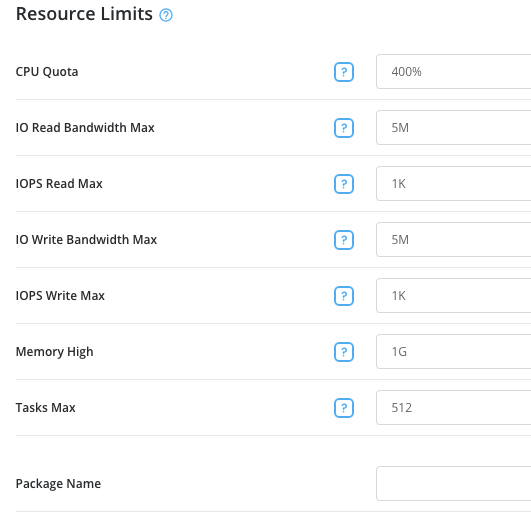Screen dimensions: 531x524
Task: Focus the CPU Quota input field
Action: pyautogui.click(x=453, y=71)
